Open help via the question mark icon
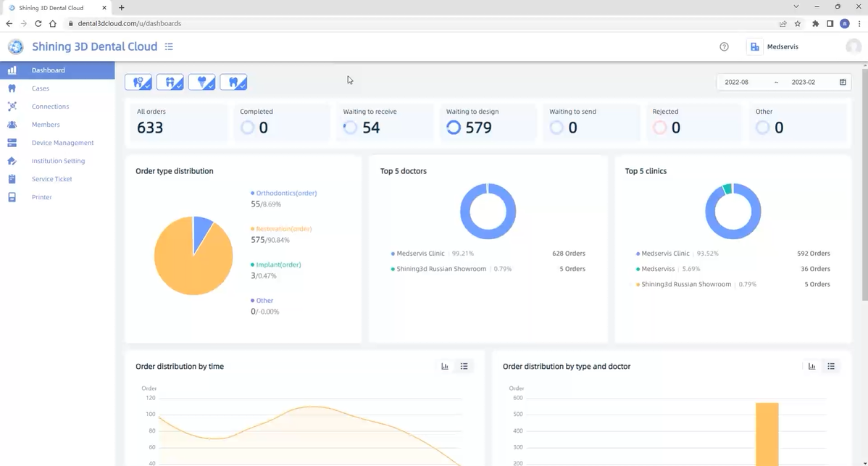Image resolution: width=868 pixels, height=466 pixels. tap(724, 46)
